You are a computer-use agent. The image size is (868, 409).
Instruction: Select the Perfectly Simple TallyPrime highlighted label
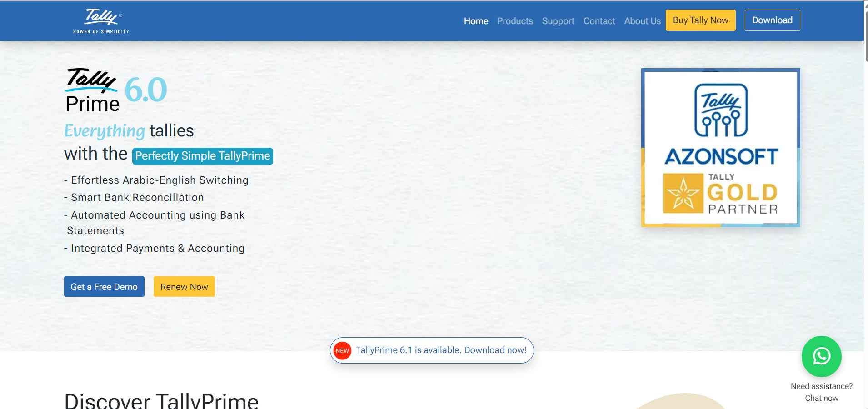202,155
